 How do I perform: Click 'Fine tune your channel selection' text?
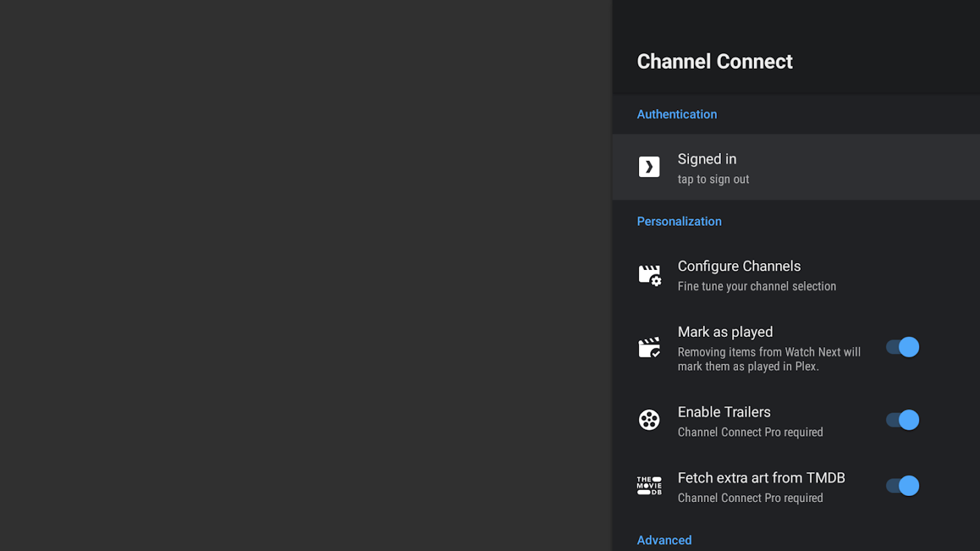pos(757,286)
